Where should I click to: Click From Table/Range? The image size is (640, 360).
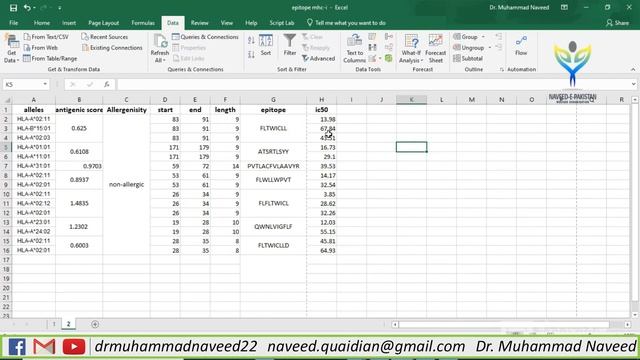click(x=50, y=59)
